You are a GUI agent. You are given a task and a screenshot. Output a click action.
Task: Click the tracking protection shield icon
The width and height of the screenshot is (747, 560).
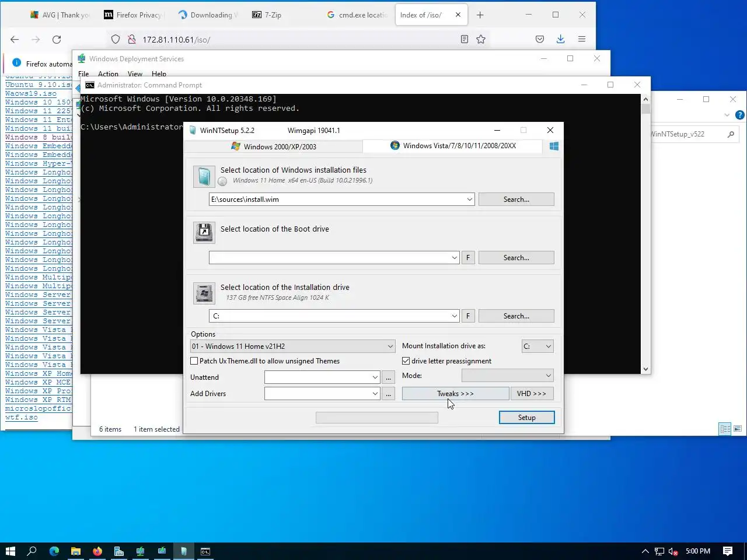(x=116, y=39)
